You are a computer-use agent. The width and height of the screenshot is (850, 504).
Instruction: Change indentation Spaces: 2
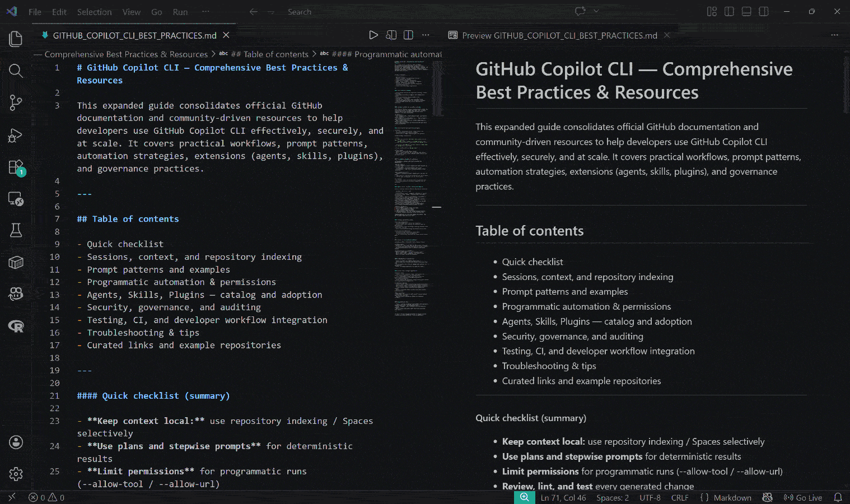[613, 497]
